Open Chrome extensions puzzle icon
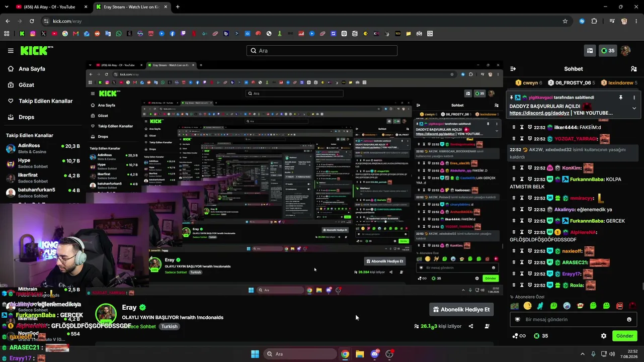The height and width of the screenshot is (362, 644). click(x=594, y=21)
